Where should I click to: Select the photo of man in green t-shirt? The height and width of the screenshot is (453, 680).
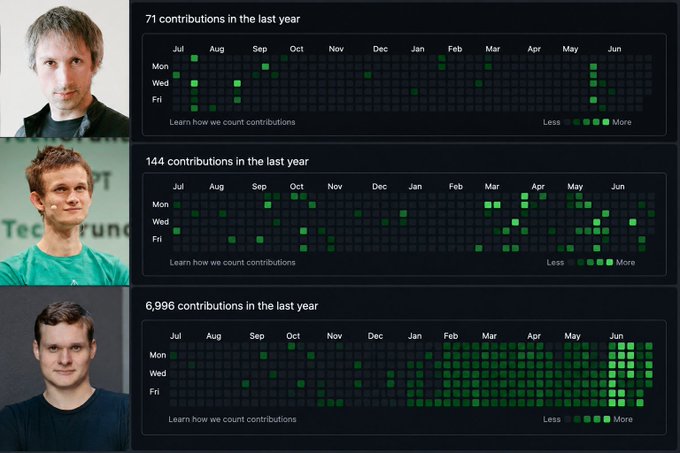point(65,212)
